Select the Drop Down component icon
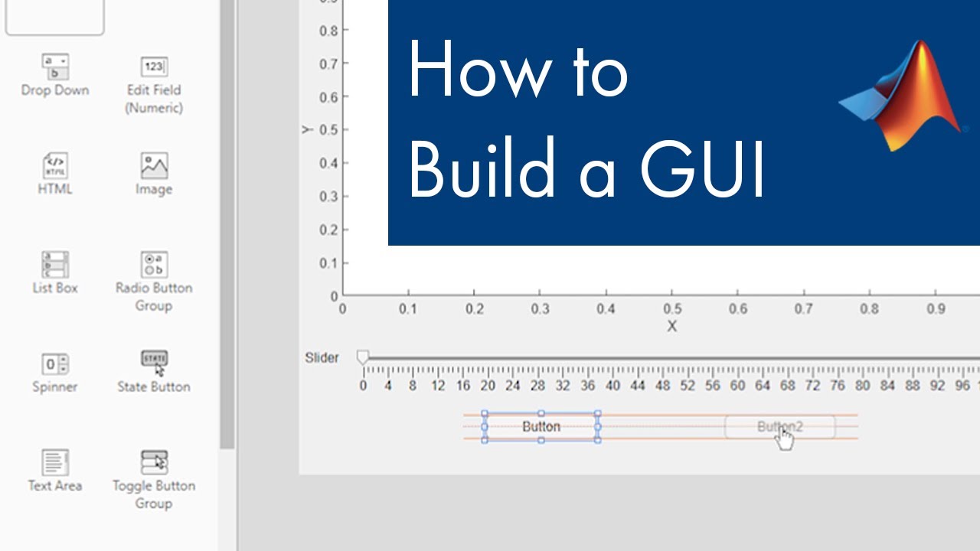Viewport: 980px width, 551px height. pos(55,67)
